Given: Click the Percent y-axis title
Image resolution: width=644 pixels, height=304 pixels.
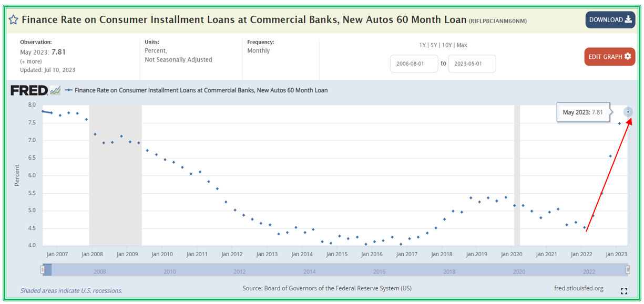Looking at the screenshot, I should 17,175.
